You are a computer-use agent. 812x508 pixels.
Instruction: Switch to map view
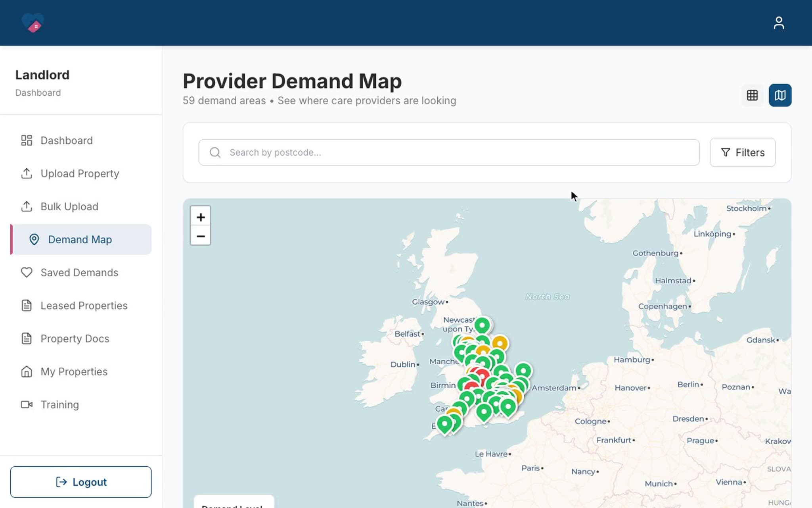[x=780, y=95]
